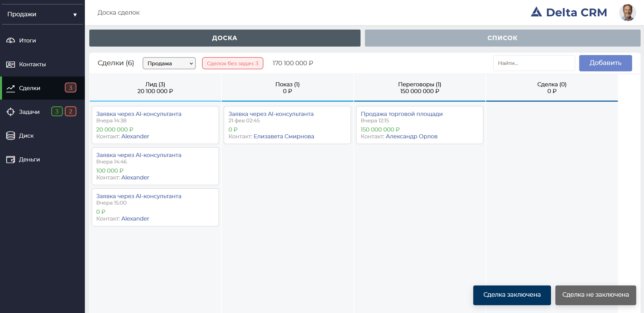Click the Деньги wallet icon
Image resolution: width=644 pixels, height=313 pixels.
[x=11, y=159]
